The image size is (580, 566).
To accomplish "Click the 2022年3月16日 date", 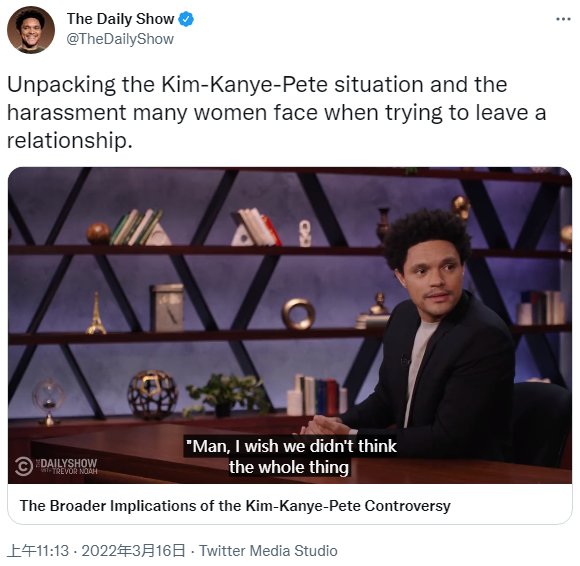I will (133, 551).
